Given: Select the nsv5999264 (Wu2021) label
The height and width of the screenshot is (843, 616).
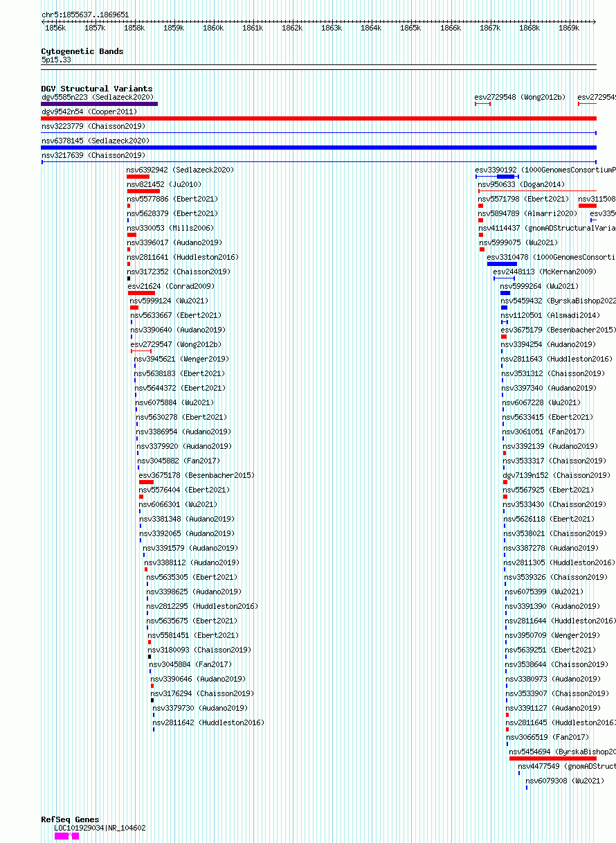Looking at the screenshot, I should click(540, 286).
